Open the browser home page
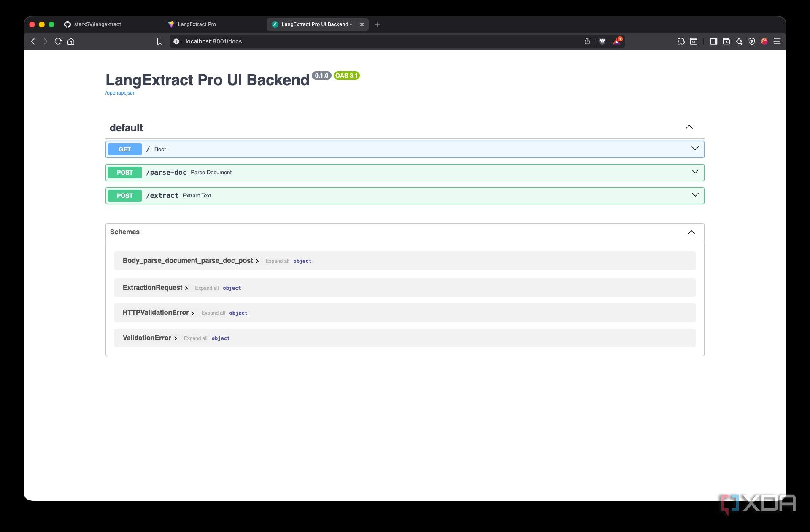Viewport: 810px width, 532px height. (71, 41)
